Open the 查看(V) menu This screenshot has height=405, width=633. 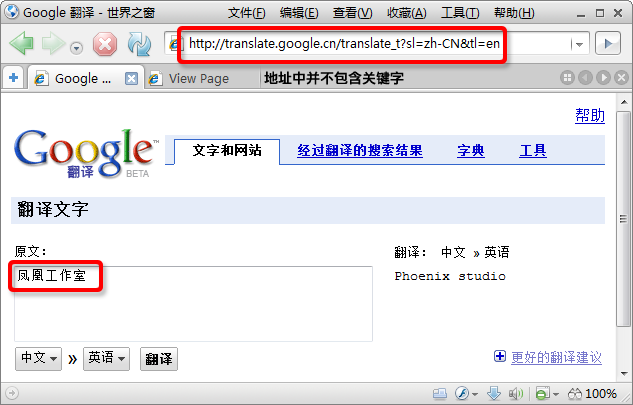tap(352, 13)
